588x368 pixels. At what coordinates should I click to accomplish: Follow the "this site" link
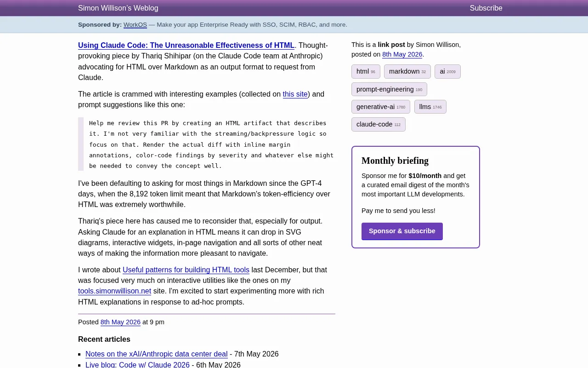295,94
